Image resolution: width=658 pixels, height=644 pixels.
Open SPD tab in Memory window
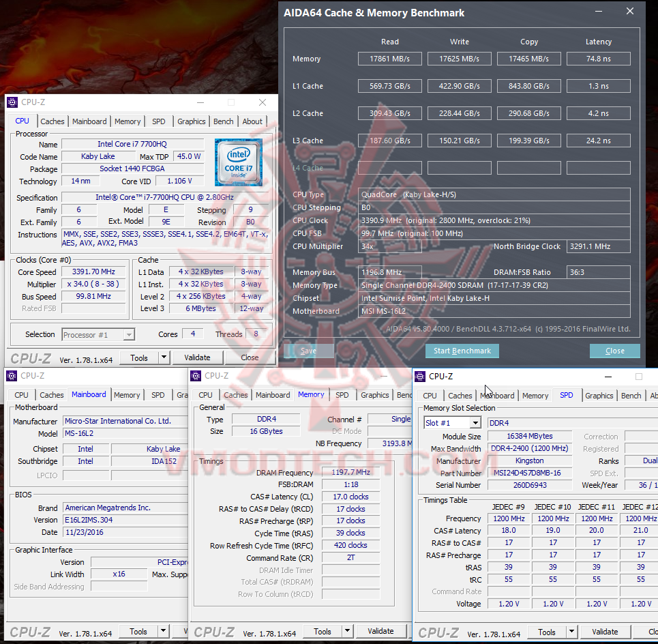(x=342, y=395)
